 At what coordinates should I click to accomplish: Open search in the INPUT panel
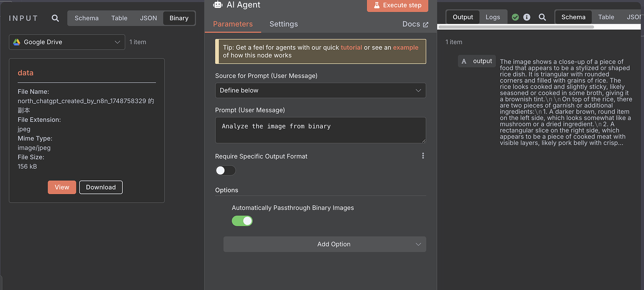55,18
